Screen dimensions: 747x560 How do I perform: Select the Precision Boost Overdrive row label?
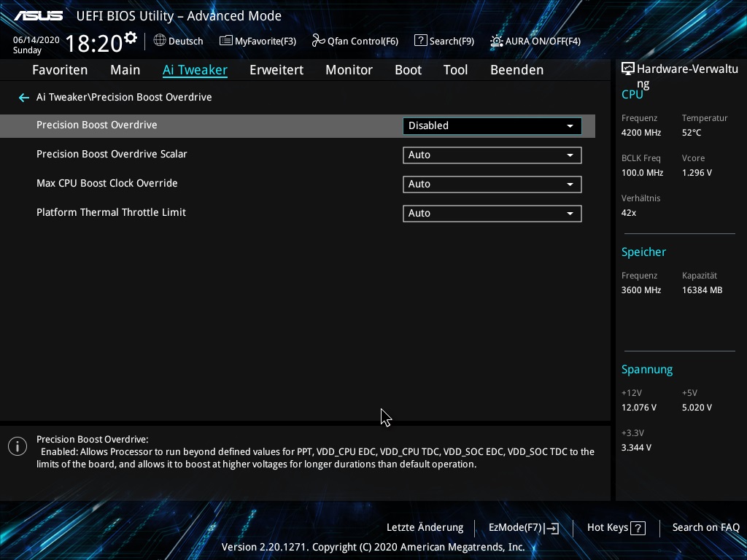(97, 125)
